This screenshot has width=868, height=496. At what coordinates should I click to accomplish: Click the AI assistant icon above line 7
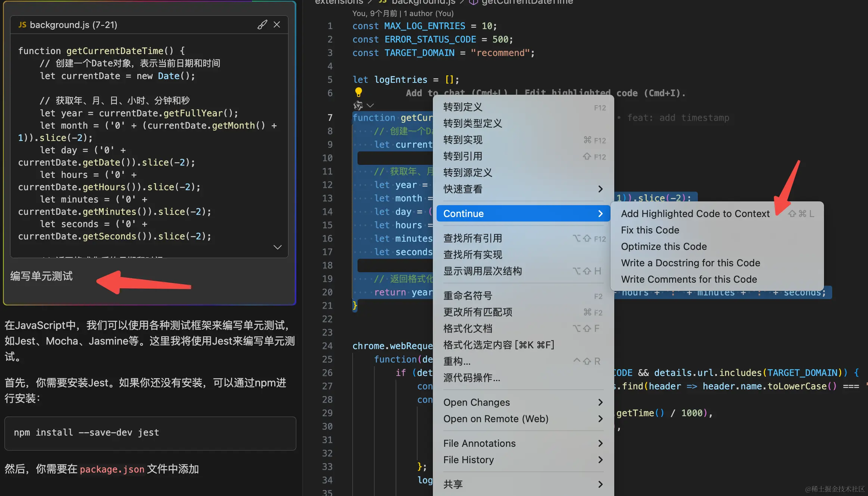358,106
